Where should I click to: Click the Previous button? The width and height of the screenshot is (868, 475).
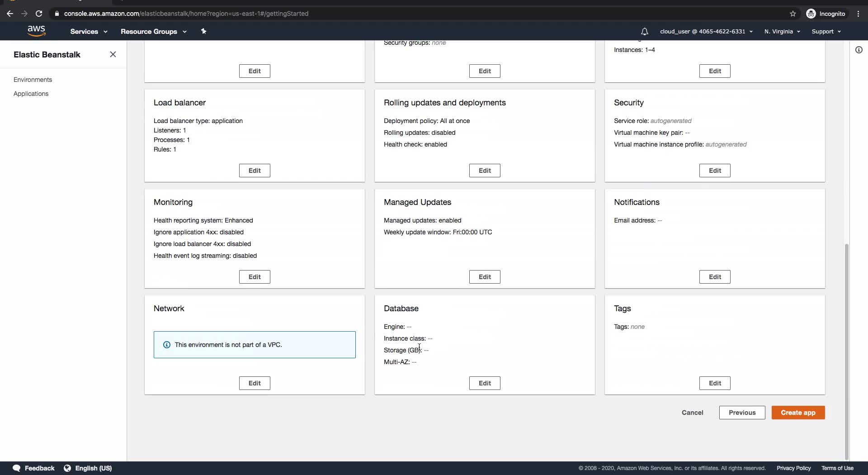[742, 413]
